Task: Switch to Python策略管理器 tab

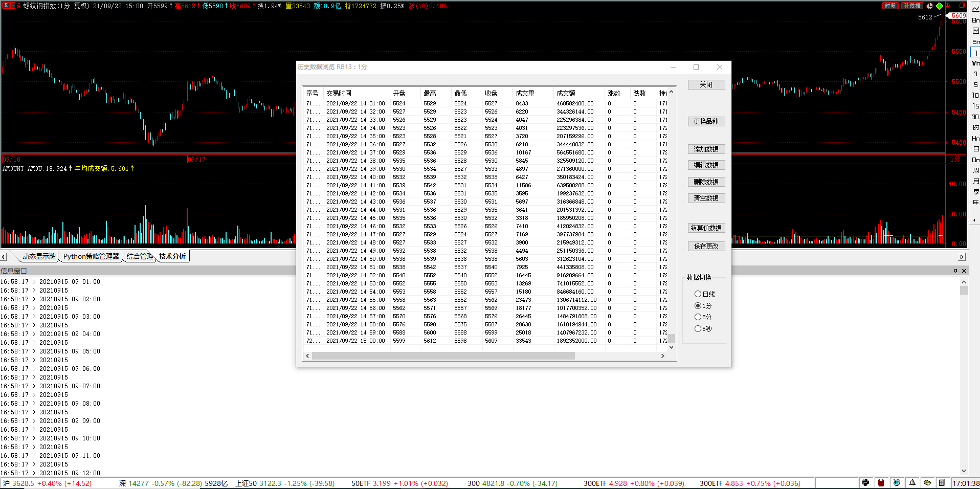Action: [91, 256]
